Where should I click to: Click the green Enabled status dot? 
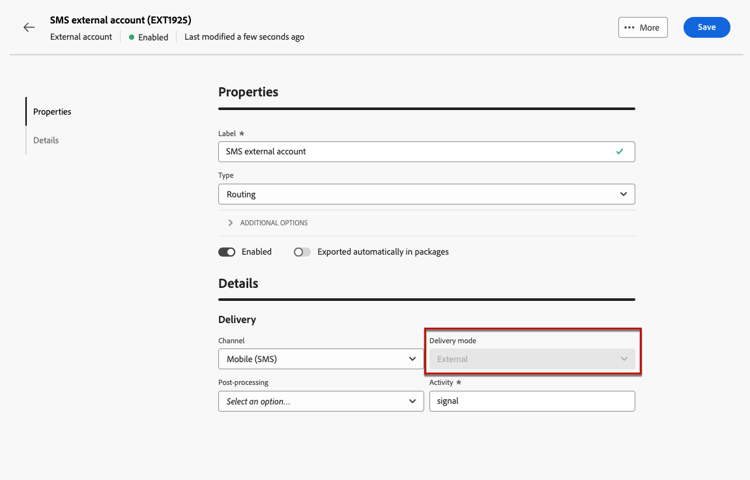pos(132,37)
